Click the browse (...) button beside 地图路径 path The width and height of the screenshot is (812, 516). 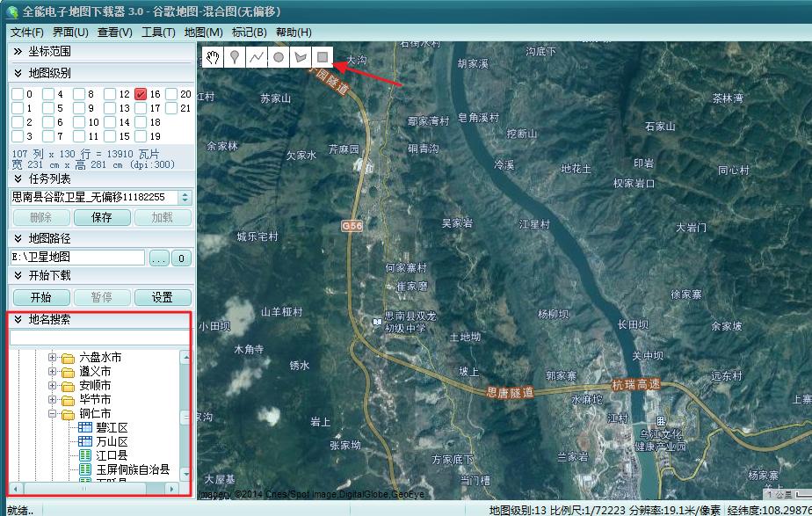tap(159, 258)
